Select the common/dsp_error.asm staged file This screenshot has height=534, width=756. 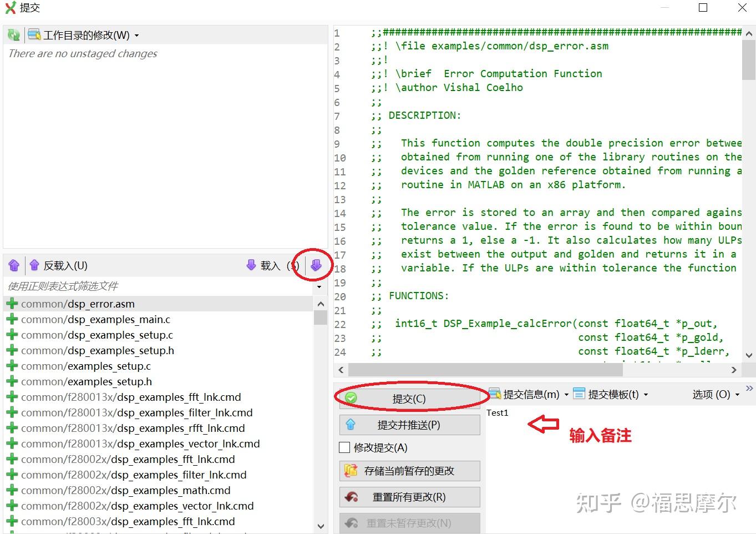[78, 304]
